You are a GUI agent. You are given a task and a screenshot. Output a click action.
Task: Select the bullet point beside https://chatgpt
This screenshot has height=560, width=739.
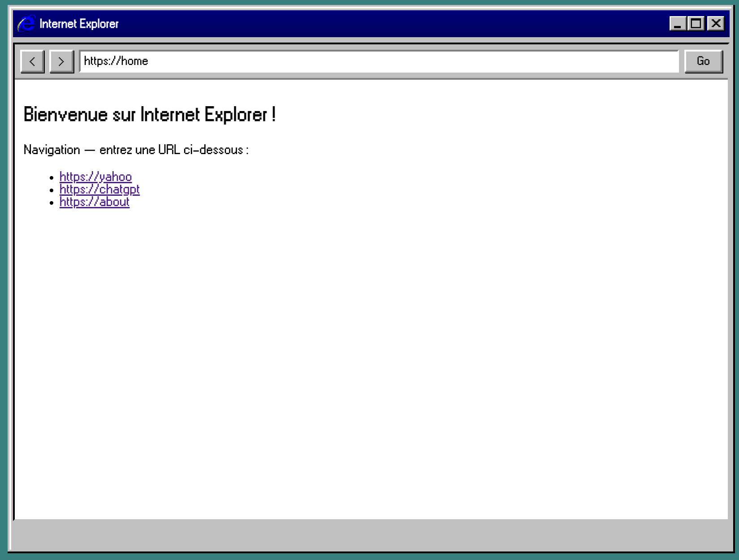(x=52, y=190)
